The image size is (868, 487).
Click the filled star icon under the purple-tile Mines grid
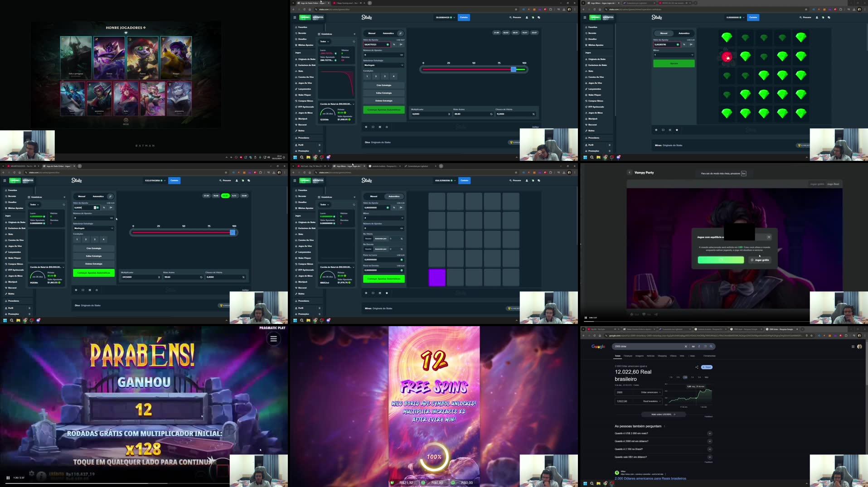pos(387,293)
